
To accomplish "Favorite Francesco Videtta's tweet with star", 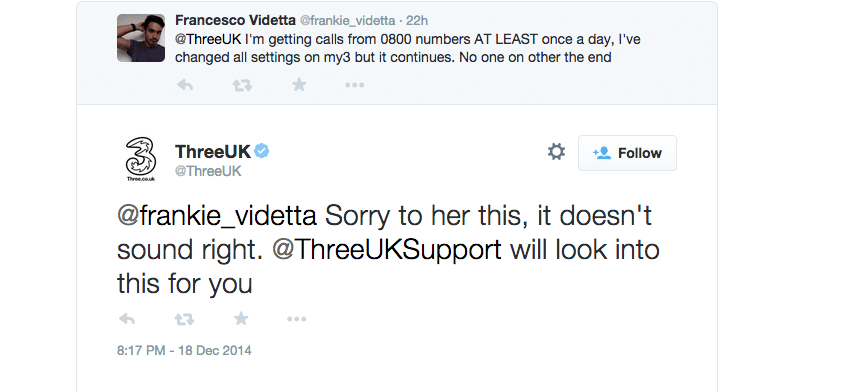I will point(299,85).
